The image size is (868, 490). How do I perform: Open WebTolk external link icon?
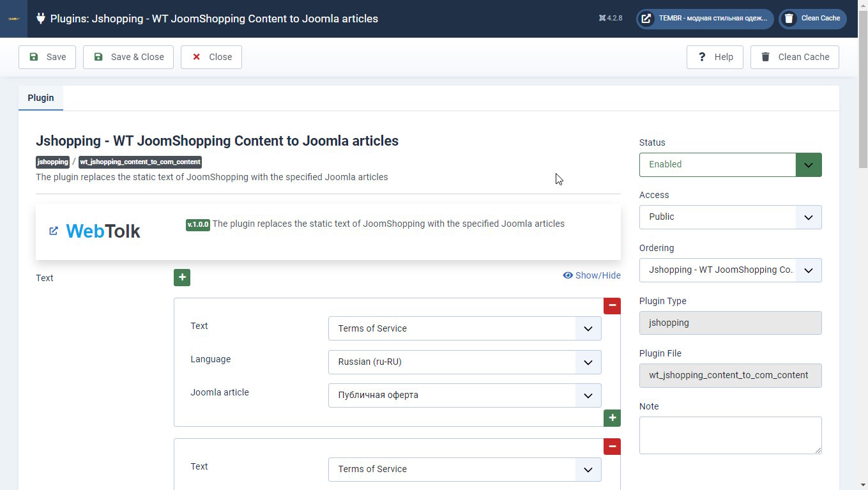point(54,231)
